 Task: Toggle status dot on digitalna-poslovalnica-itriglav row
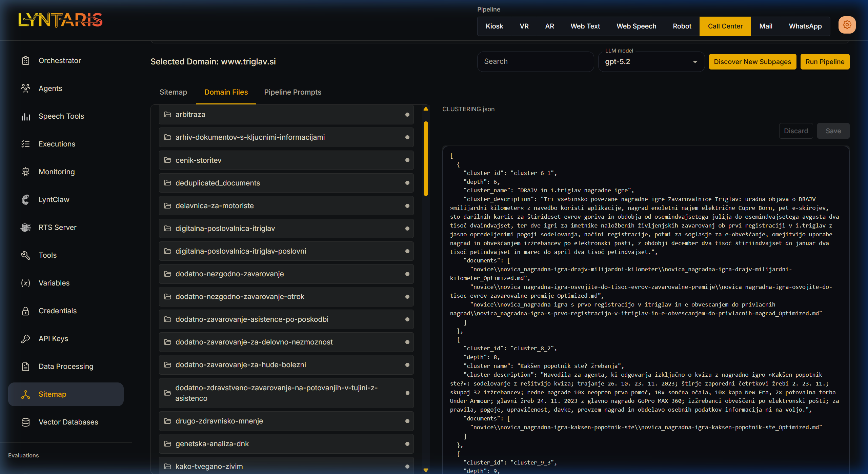[407, 229]
